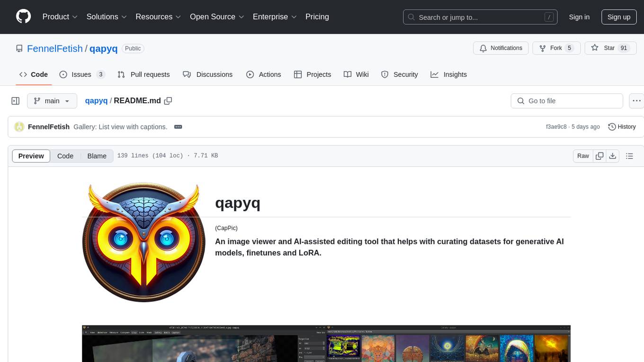Click the qapyq README heading
Image resolution: width=644 pixels, height=362 pixels.
click(238, 203)
